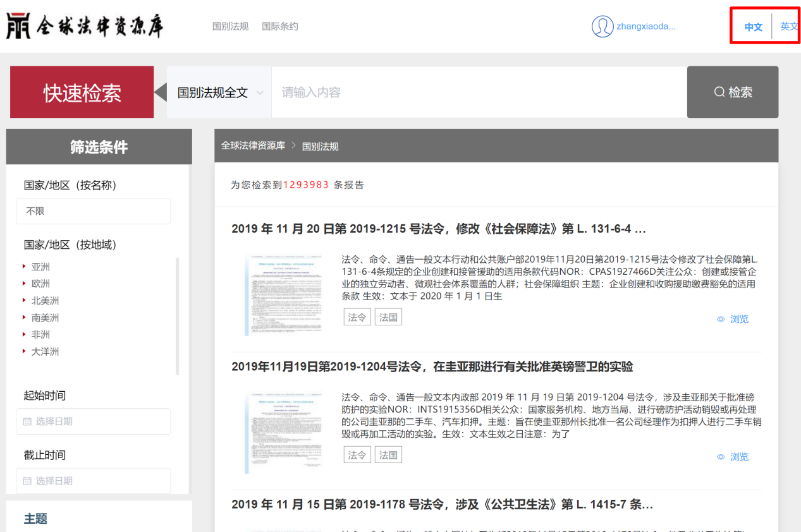The height and width of the screenshot is (532, 801).
Task: Click eye icon for first result's 浏览
Action: 721,319
